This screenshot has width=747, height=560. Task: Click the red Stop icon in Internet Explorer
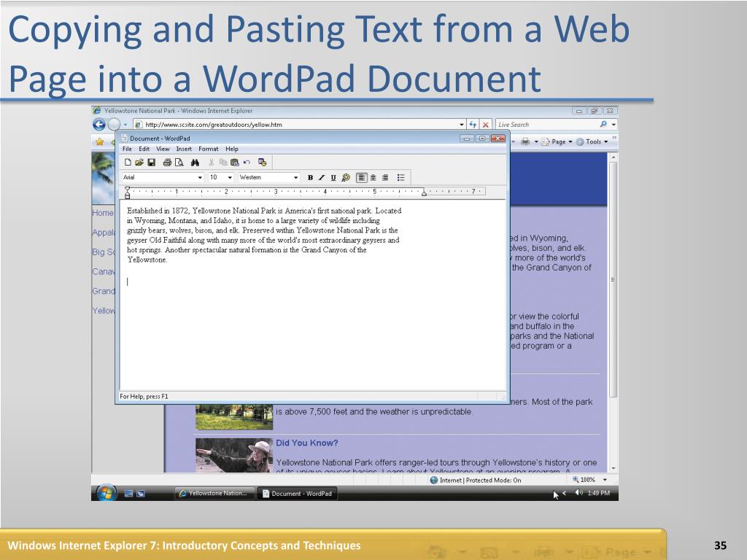pyautogui.click(x=485, y=124)
